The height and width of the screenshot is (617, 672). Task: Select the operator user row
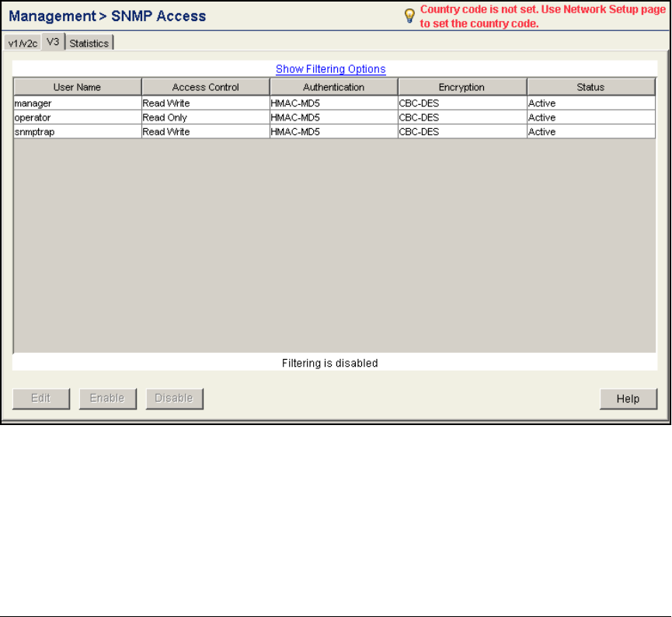(x=334, y=117)
